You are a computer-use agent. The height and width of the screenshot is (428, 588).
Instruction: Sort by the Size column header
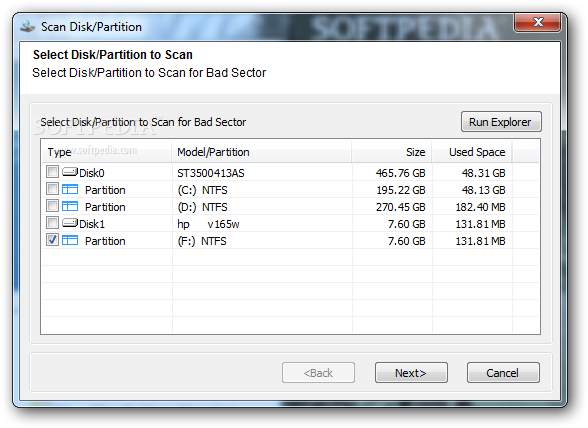pyautogui.click(x=392, y=152)
